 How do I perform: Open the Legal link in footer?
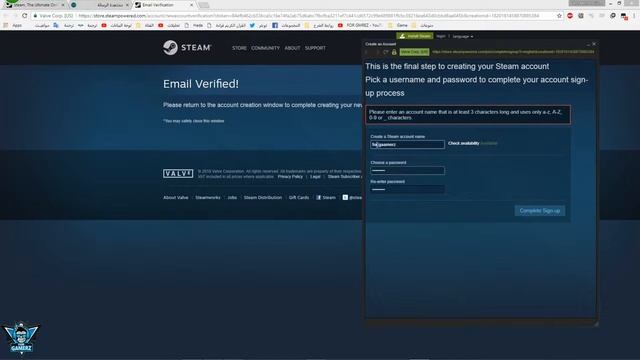[x=315, y=177]
